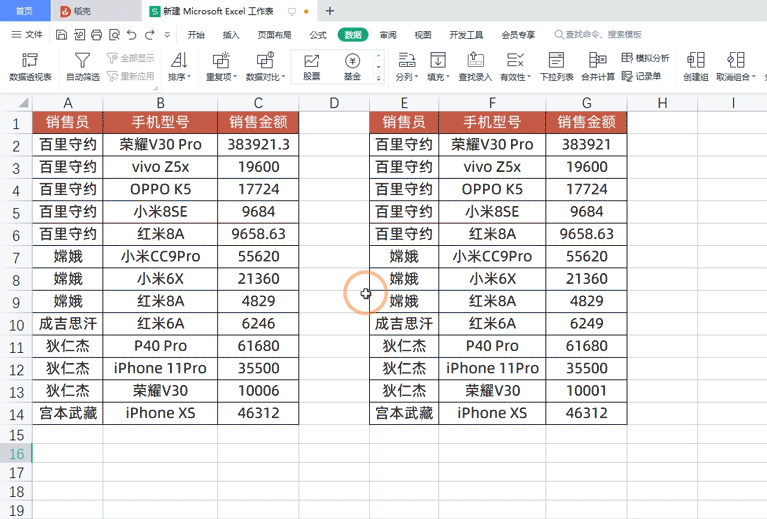Open the 记录单 record form
The width and height of the screenshot is (767, 519).
click(641, 76)
